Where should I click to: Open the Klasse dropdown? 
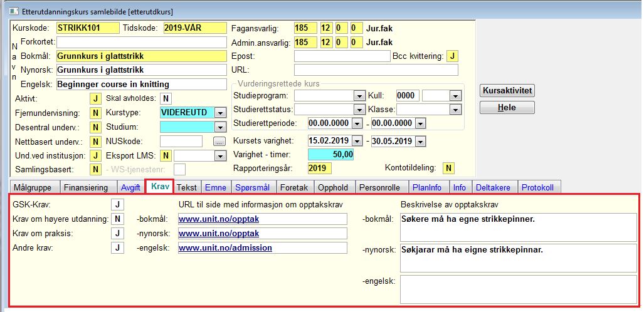pos(455,110)
